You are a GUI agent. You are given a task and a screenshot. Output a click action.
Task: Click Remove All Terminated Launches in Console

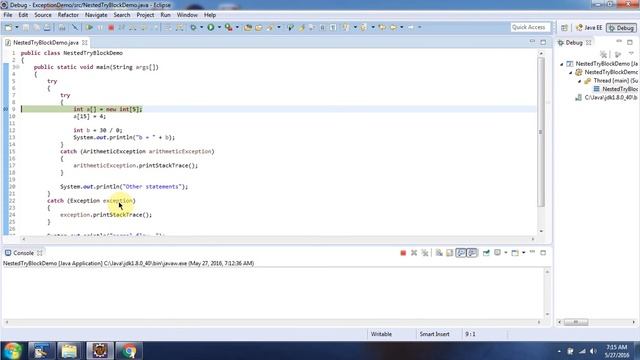click(x=425, y=253)
